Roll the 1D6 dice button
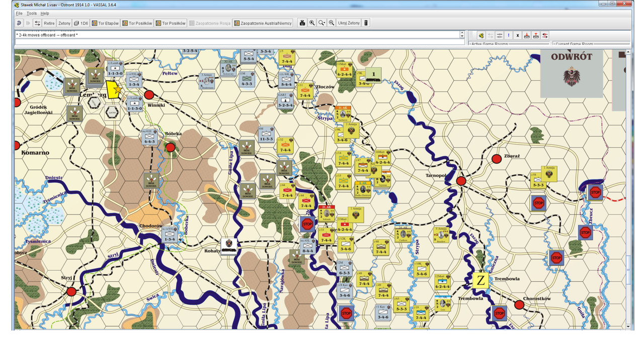The width and height of the screenshot is (644, 361). coord(81,23)
